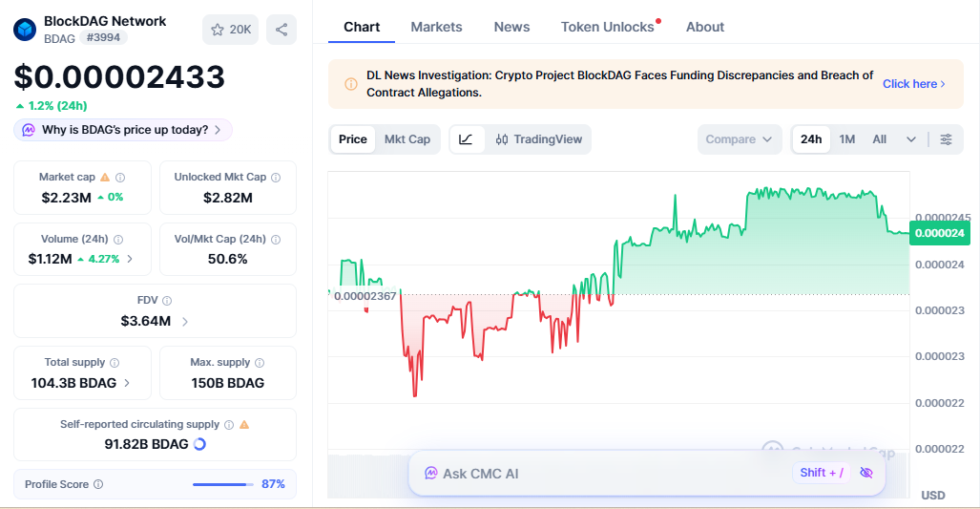Screen dimensions: 980x509
Task: Click CMC AI icon in Ask bar
Action: [430, 474]
